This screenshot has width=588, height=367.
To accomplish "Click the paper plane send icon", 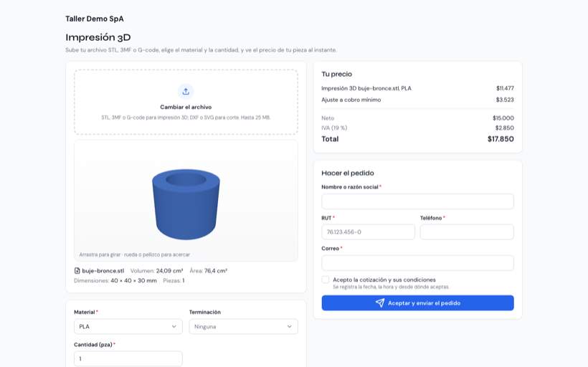I will pyautogui.click(x=380, y=303).
